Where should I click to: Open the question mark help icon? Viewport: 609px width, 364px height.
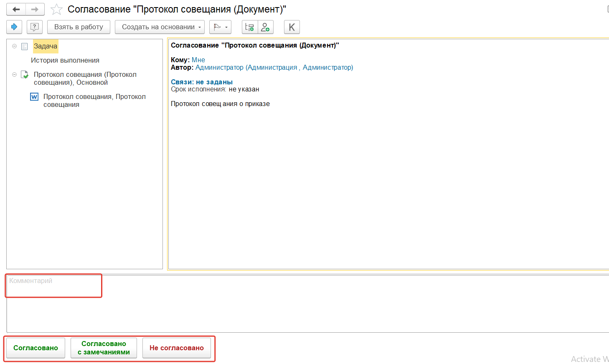tap(35, 27)
